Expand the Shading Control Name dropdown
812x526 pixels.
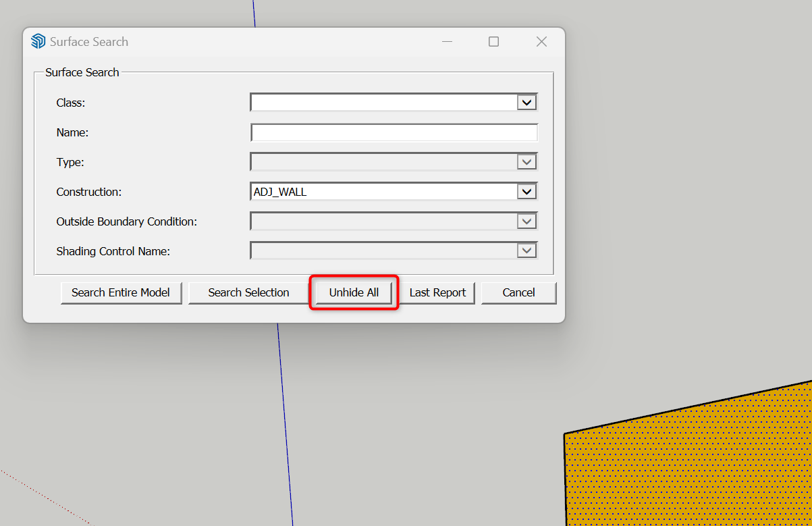tap(526, 251)
